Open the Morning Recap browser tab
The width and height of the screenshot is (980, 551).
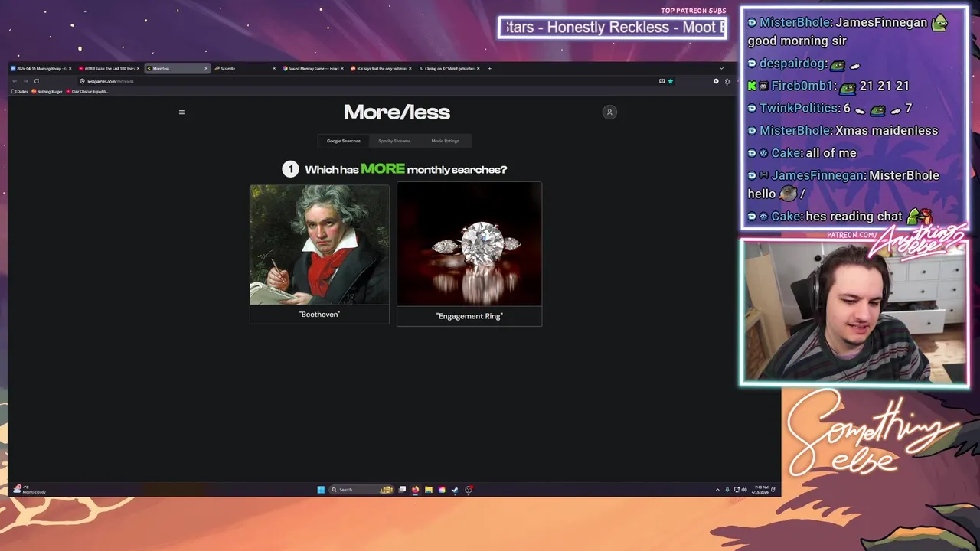[41, 68]
